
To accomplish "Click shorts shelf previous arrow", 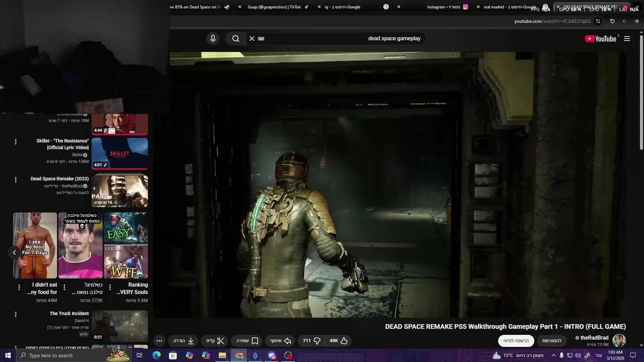I will click(14, 252).
